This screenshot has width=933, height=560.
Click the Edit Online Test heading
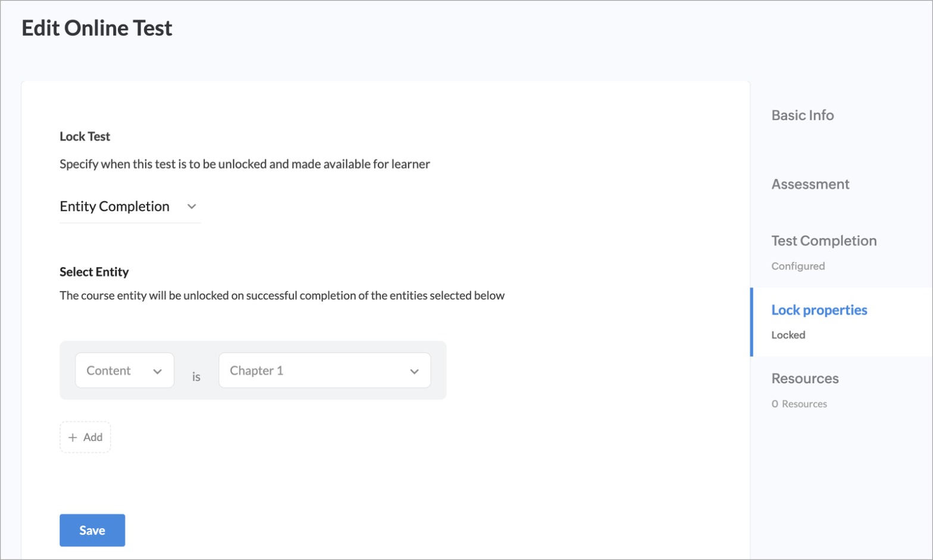[x=97, y=28]
